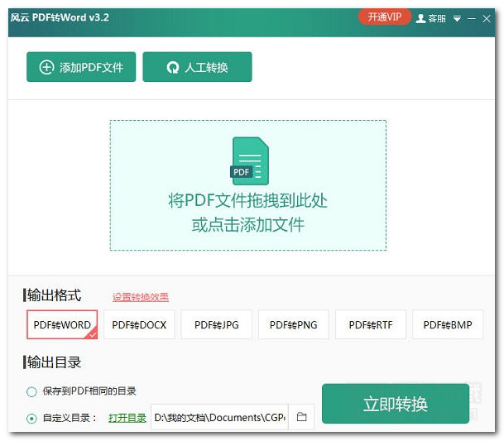
Task: Select PDF转RTF output format
Action: pos(371,324)
